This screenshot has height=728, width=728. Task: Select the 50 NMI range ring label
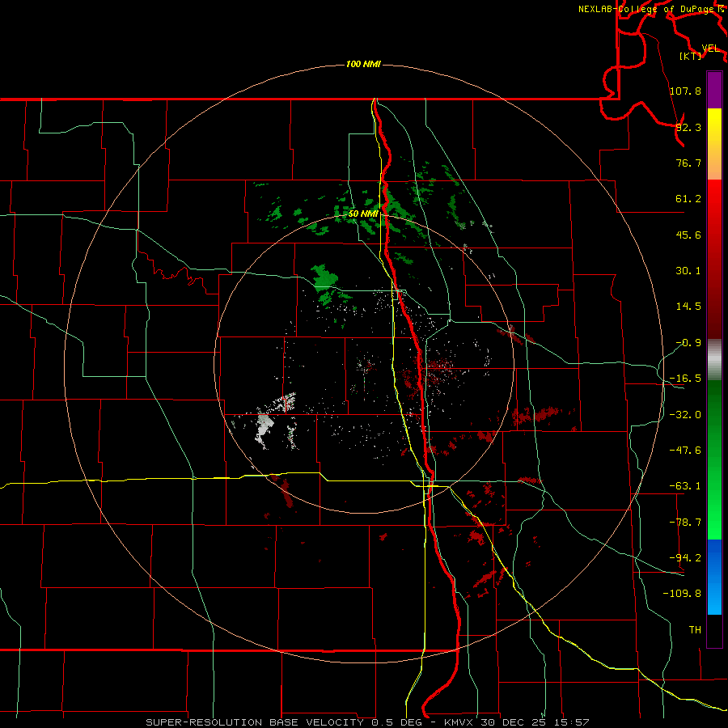point(363,214)
